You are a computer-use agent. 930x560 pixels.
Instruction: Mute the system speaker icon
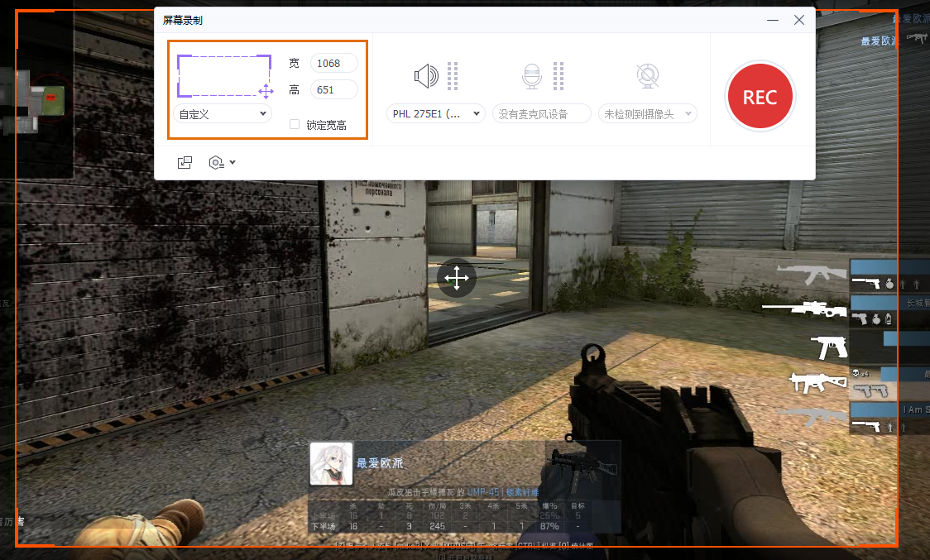[x=426, y=76]
